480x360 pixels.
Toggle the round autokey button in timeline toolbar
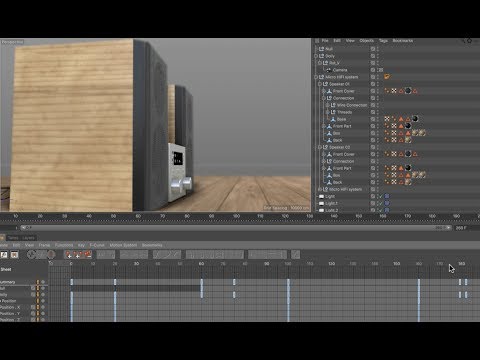coord(51,255)
